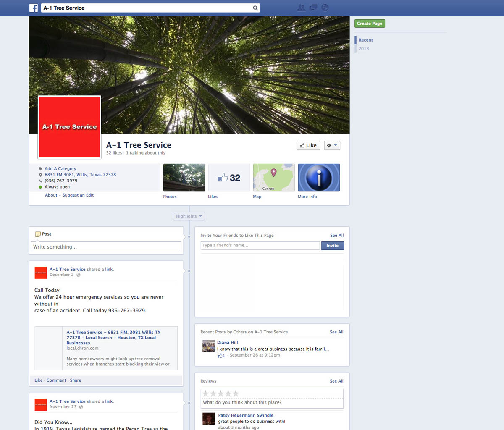504x430 pixels.
Task: Click the search magnifier icon
Action: pos(255,8)
